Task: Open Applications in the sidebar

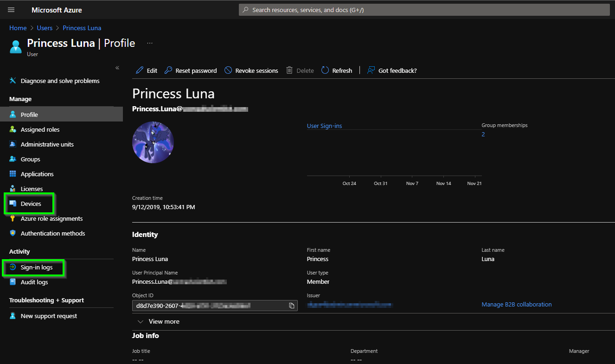Action: [x=37, y=174]
